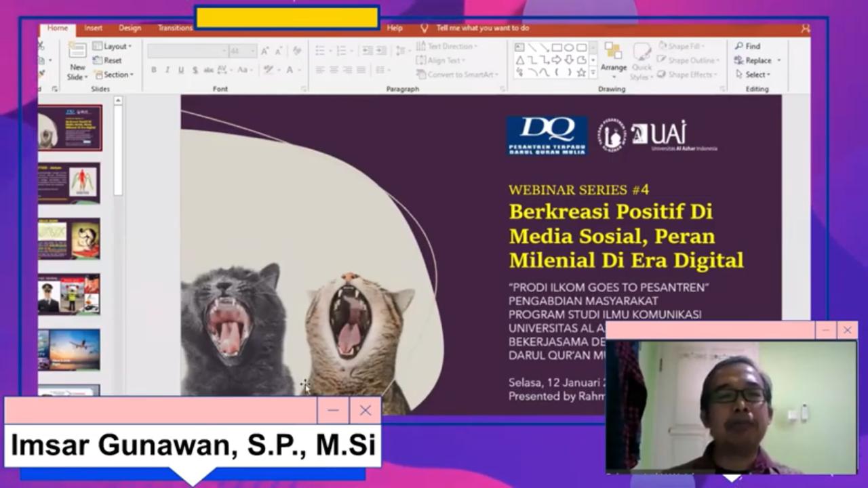Click the Find search icon

[x=747, y=46]
